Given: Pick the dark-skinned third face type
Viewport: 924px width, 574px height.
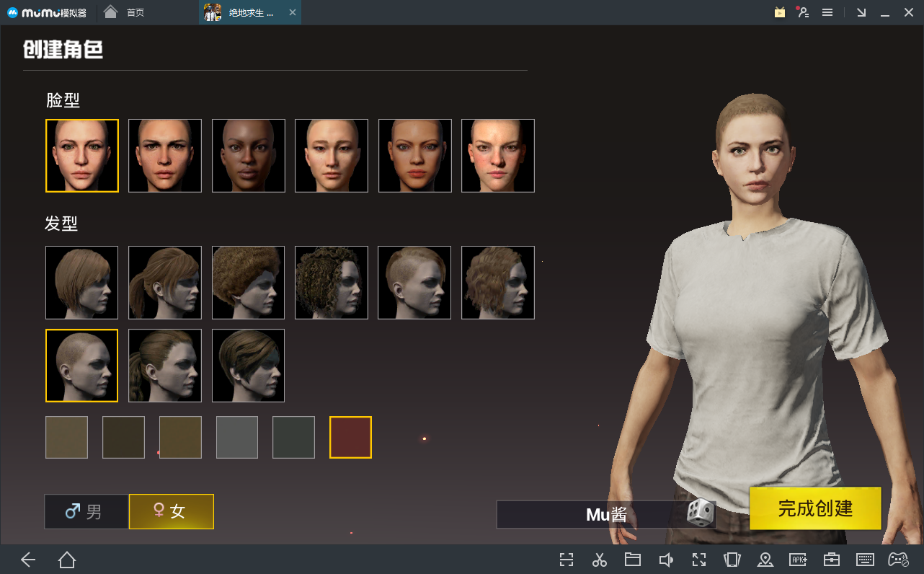Looking at the screenshot, I should click(249, 156).
